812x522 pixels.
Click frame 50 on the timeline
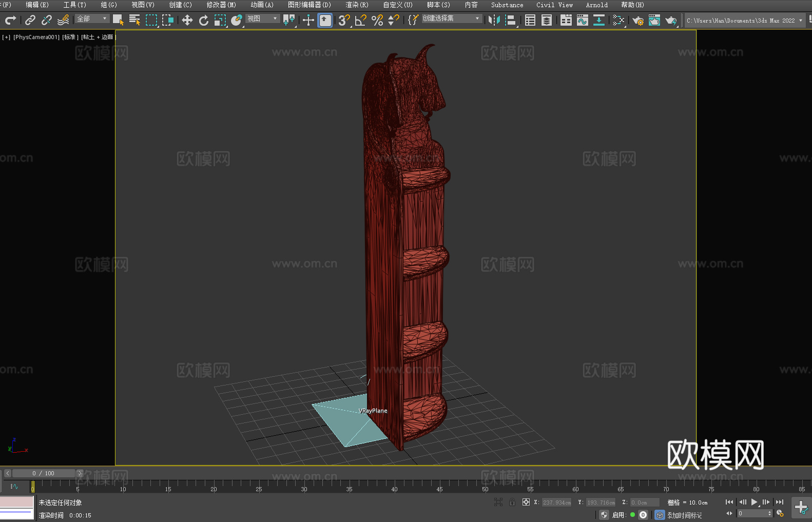[485, 485]
